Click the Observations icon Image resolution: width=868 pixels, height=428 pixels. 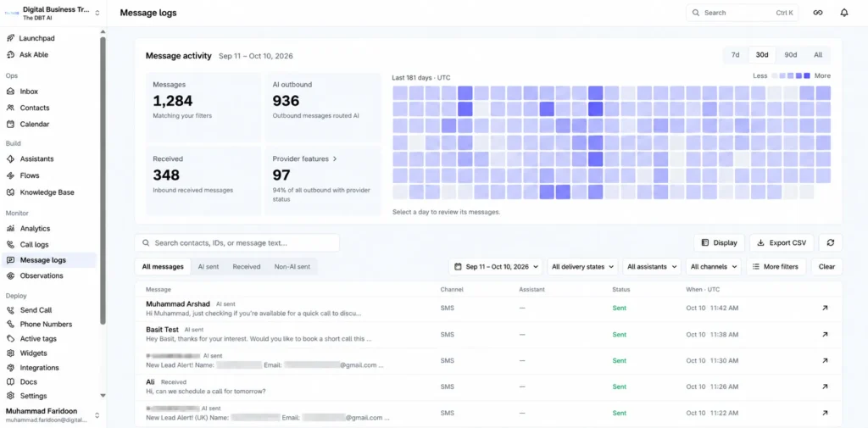[x=10, y=275]
